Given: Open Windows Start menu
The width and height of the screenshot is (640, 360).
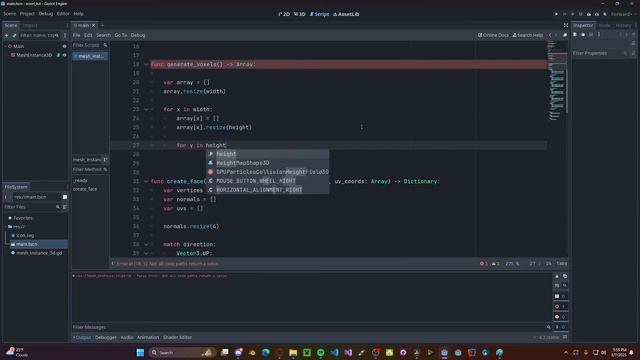Looking at the screenshot, I should [140, 352].
